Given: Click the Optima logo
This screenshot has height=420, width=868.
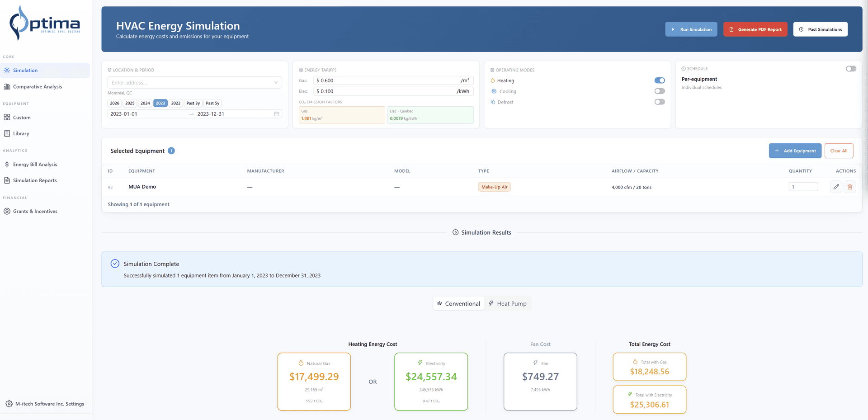Looking at the screenshot, I should click(45, 23).
